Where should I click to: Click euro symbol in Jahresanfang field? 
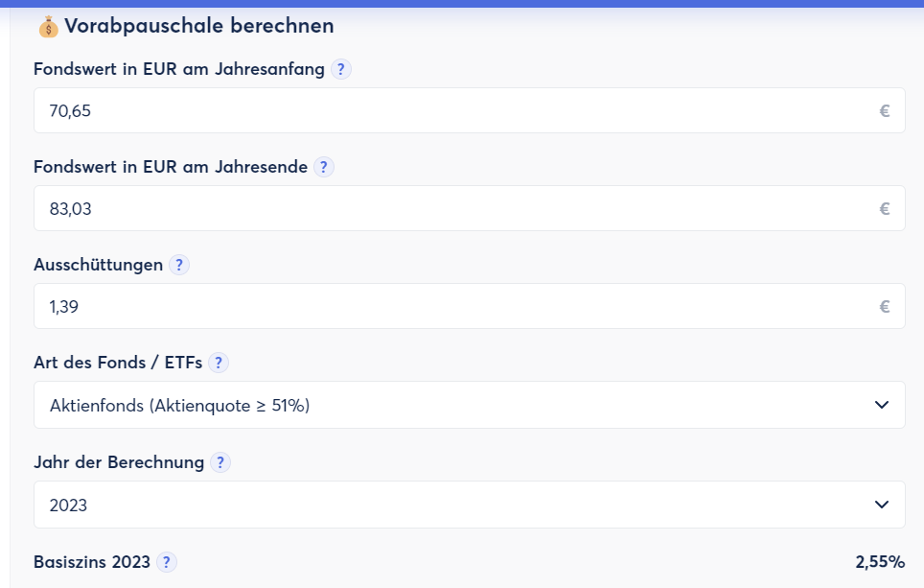(885, 111)
